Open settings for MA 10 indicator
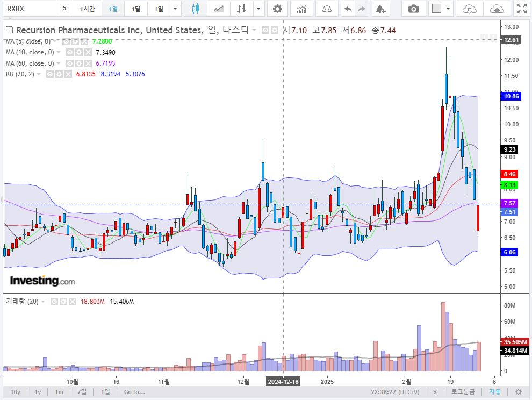The width and height of the screenshot is (532, 400). point(78,52)
